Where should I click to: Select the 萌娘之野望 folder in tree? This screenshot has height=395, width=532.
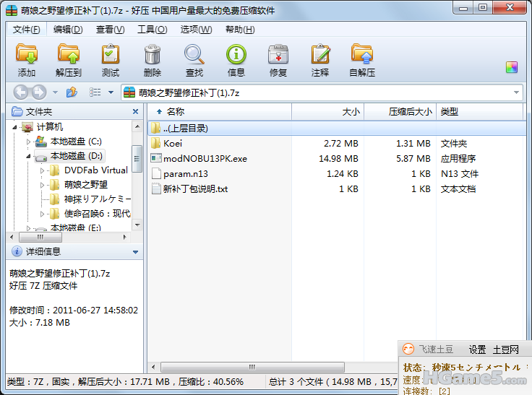point(86,185)
